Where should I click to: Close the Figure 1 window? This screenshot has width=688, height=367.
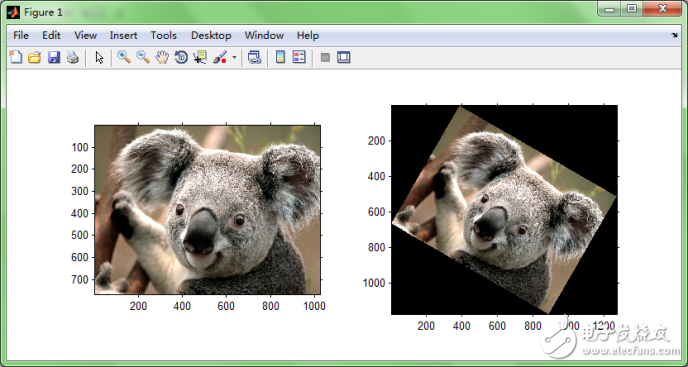[x=663, y=8]
